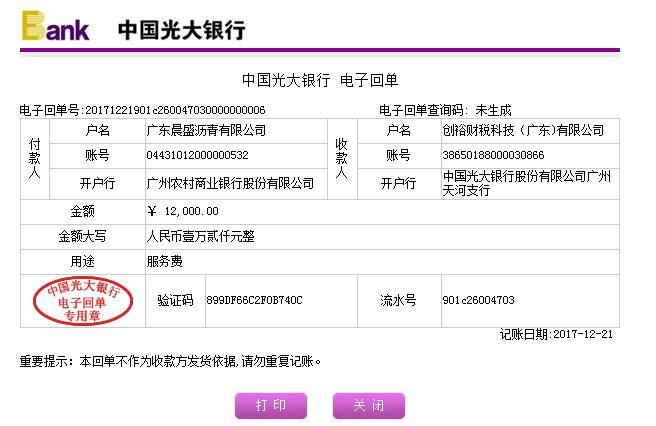Click the 付款人 column label
The width and height of the screenshot is (656, 426).
click(35, 159)
